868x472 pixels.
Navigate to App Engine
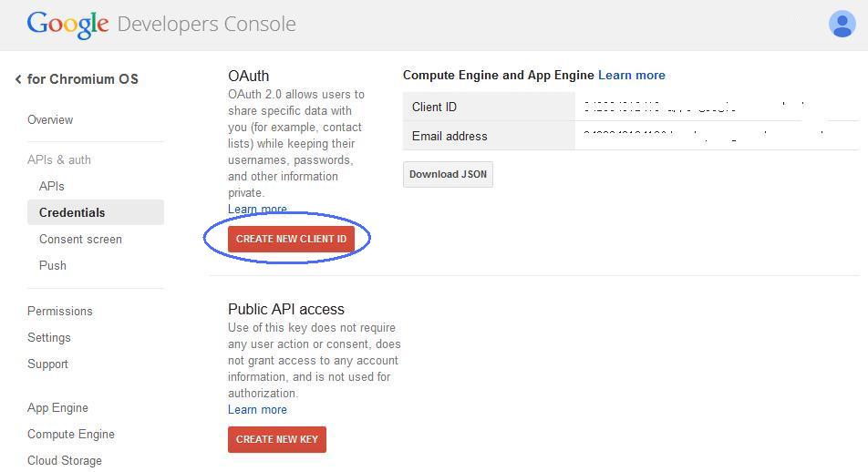[57, 407]
